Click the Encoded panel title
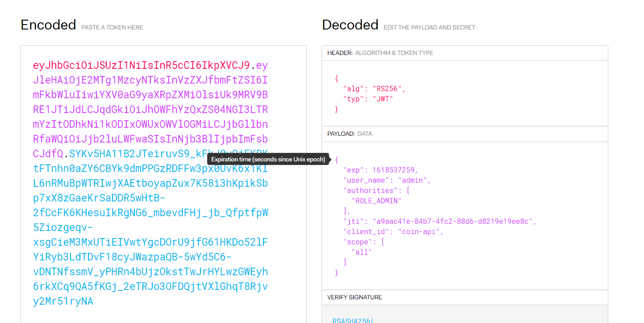The height and width of the screenshot is (323, 644). (48, 25)
